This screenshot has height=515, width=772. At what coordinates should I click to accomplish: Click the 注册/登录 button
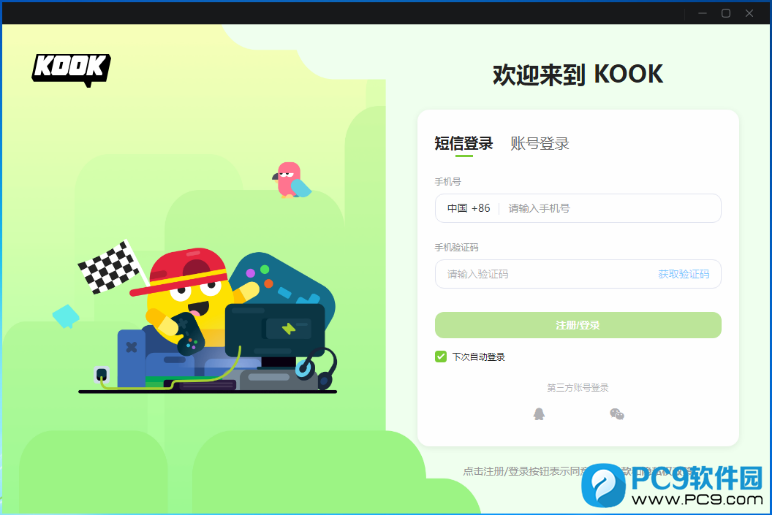coord(578,325)
